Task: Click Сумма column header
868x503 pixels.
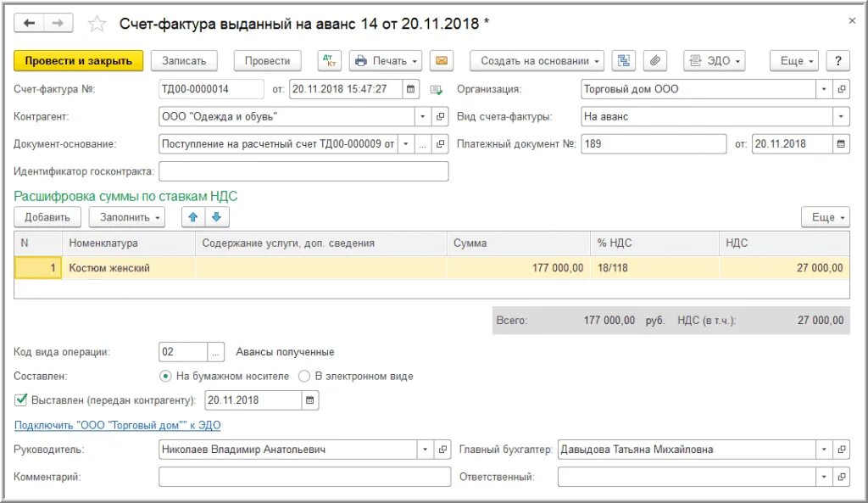Action: [519, 243]
